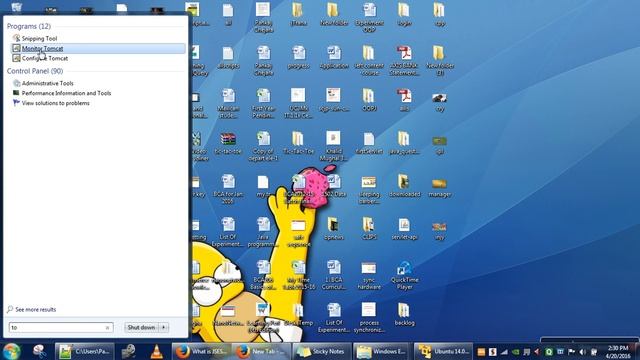Open the downloaded folder on desktop
This screenshot has height=360, width=640.
point(404,186)
